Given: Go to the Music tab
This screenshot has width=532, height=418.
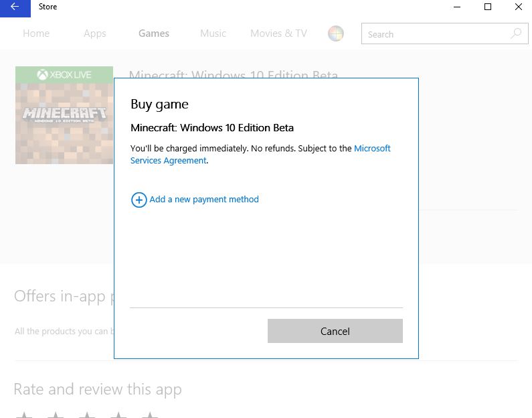Looking at the screenshot, I should point(213,33).
